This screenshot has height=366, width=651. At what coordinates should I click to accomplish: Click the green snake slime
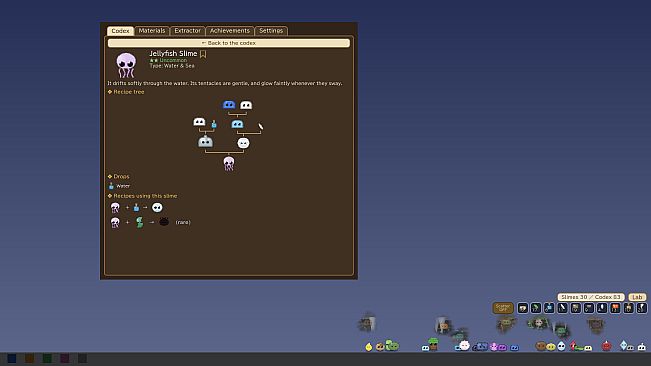(392, 345)
